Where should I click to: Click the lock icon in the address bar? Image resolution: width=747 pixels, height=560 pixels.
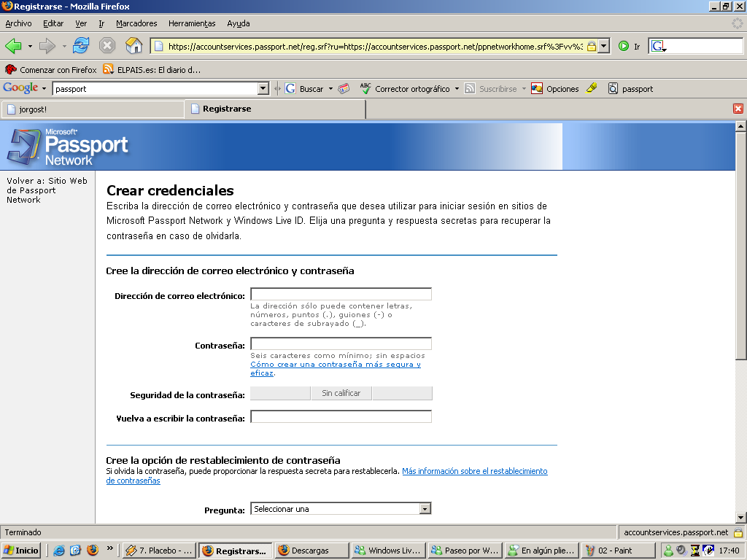pos(591,46)
